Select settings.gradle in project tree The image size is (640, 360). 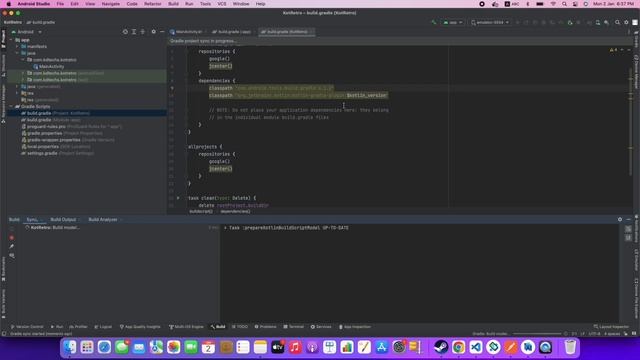click(x=57, y=153)
